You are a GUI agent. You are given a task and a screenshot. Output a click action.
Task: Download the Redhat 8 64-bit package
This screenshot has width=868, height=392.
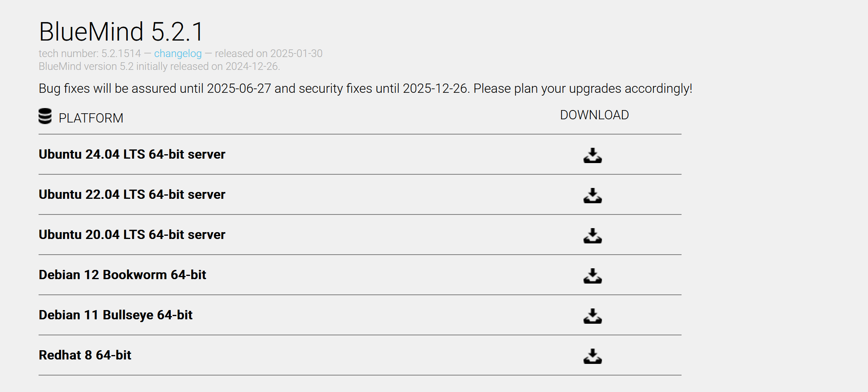tap(593, 356)
